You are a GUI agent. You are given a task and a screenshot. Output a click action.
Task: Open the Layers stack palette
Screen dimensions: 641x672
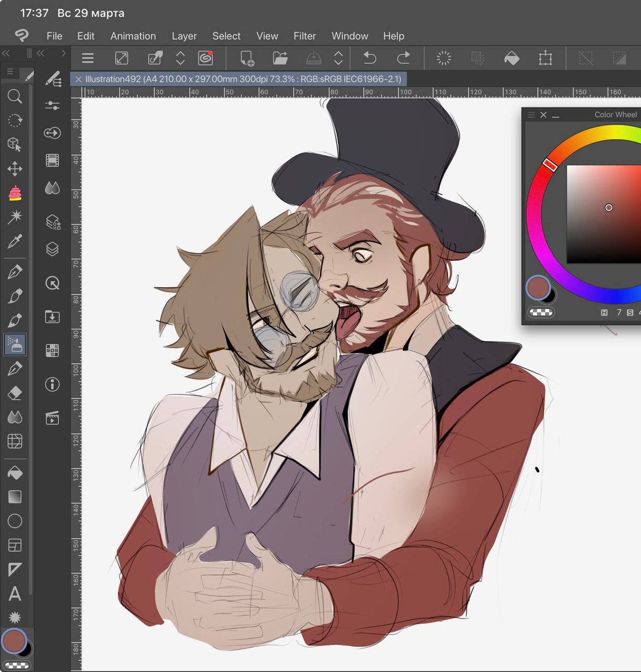[x=53, y=249]
